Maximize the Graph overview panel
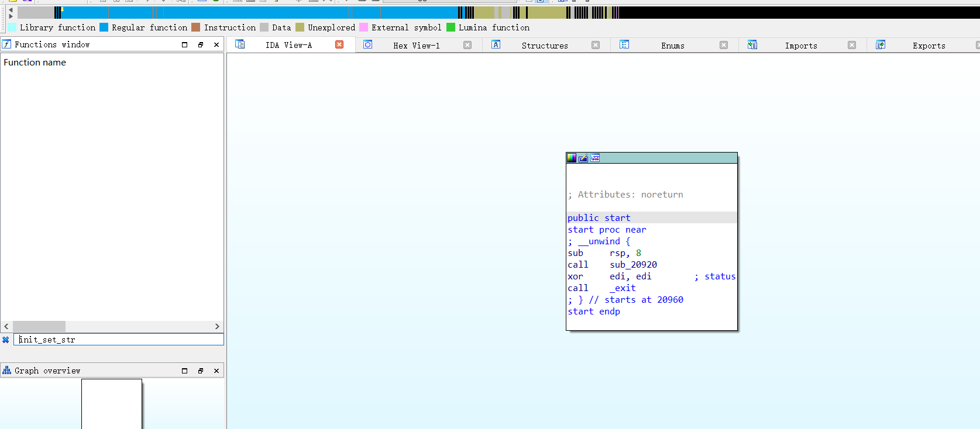 click(x=185, y=371)
